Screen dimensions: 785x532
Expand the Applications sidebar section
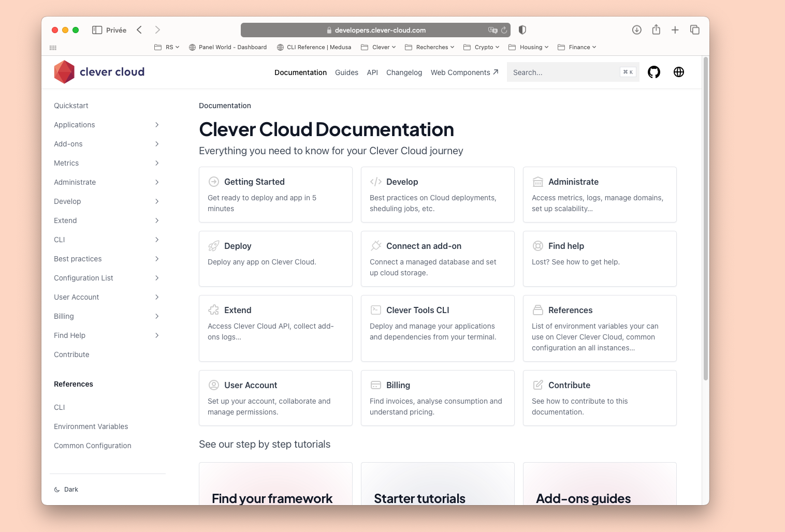click(157, 125)
